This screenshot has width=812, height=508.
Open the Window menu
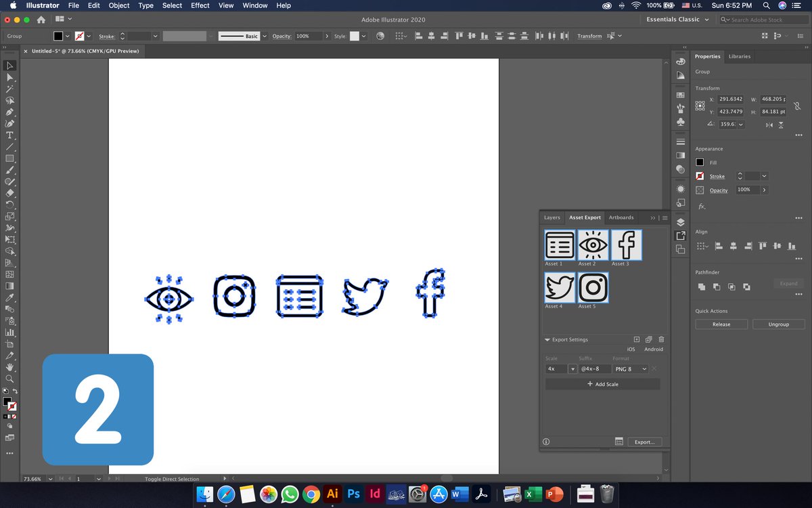coord(255,5)
